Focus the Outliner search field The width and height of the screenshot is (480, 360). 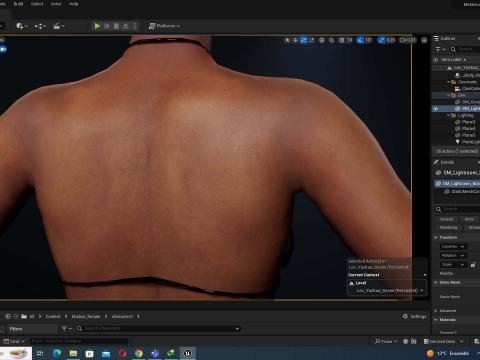465,49
